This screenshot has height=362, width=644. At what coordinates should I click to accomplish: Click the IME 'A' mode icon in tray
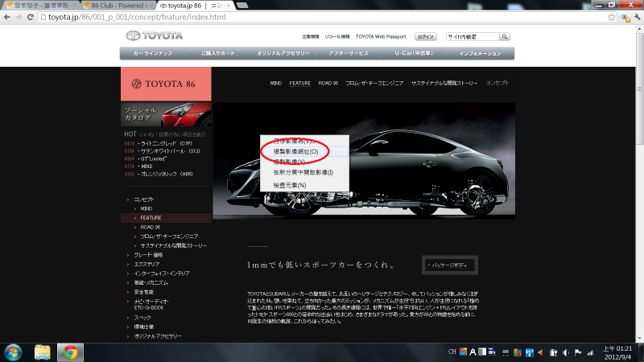473,352
